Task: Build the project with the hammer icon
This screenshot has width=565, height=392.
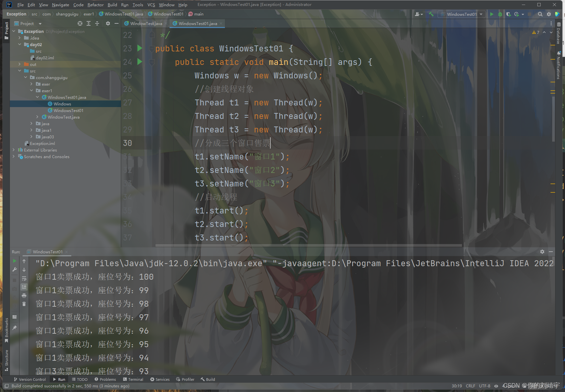Action: 431,14
